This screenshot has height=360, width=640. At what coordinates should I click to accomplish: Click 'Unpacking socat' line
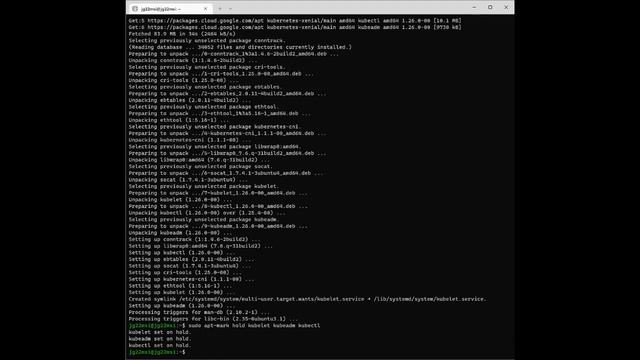188,180
